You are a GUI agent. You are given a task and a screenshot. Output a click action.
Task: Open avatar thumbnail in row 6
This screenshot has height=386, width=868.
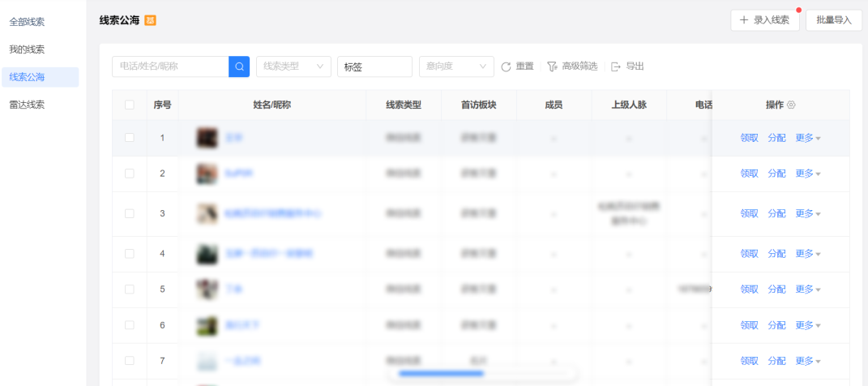point(207,325)
